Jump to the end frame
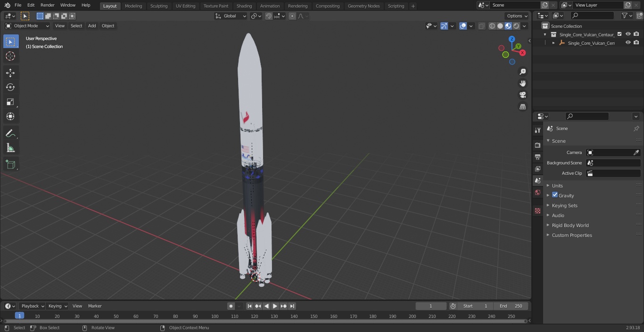 pos(292,306)
